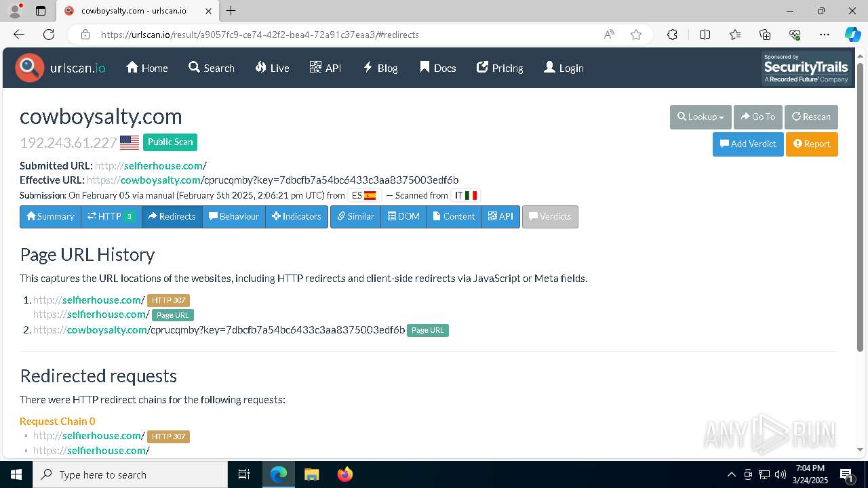Viewport: 868px width, 488px height.
Task: Open history cowboysalty.com cprucqmby link
Action: pyautogui.click(x=219, y=329)
